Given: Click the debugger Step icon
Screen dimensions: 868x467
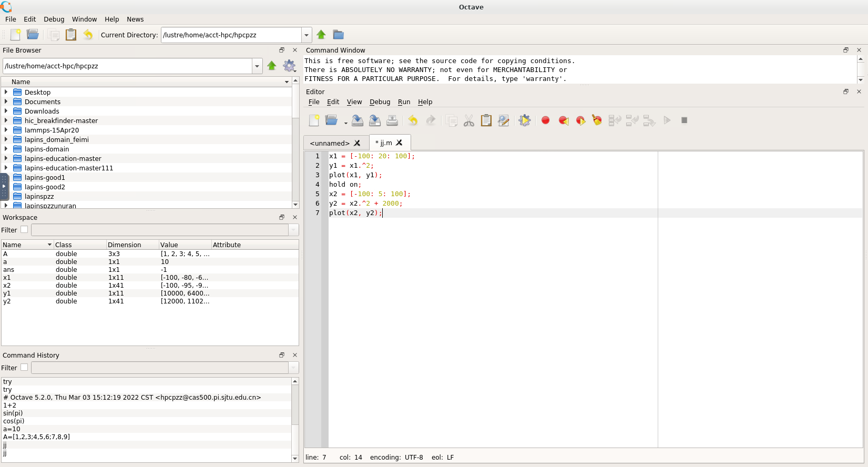Looking at the screenshot, I should pyautogui.click(x=615, y=120).
